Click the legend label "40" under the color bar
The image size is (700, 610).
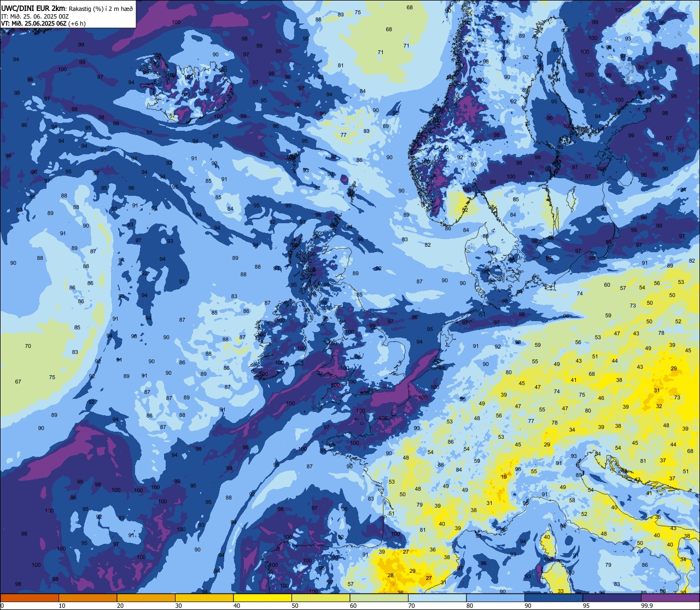[x=237, y=606]
